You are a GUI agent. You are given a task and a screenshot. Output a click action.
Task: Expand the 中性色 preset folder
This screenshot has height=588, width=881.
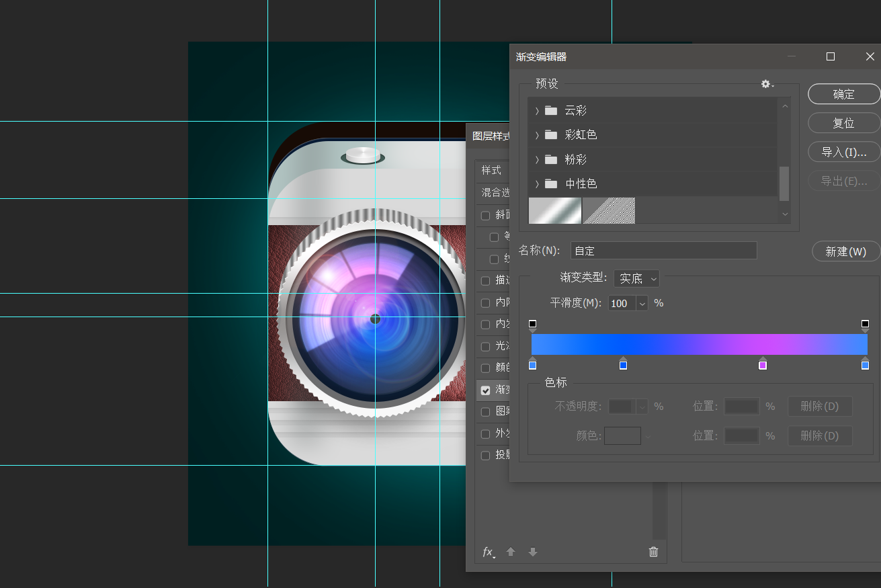point(537,183)
